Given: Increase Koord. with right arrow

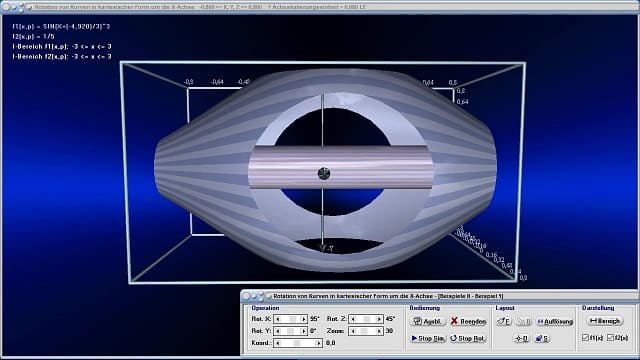Looking at the screenshot, I should (319, 343).
